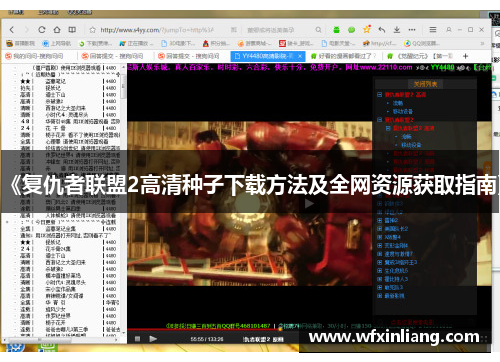Open the QQ浏览器 bookmark
Image resolution: width=500 pixels, height=362 pixels.
pos(422,43)
